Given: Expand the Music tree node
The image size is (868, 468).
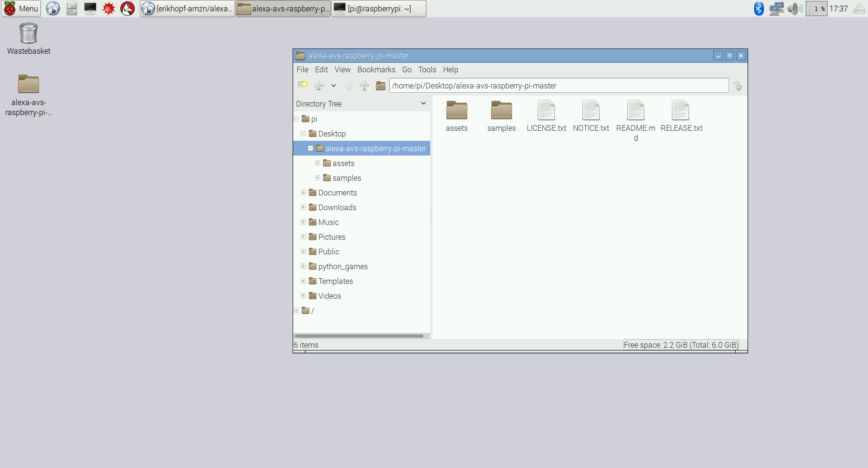Looking at the screenshot, I should 303,222.
